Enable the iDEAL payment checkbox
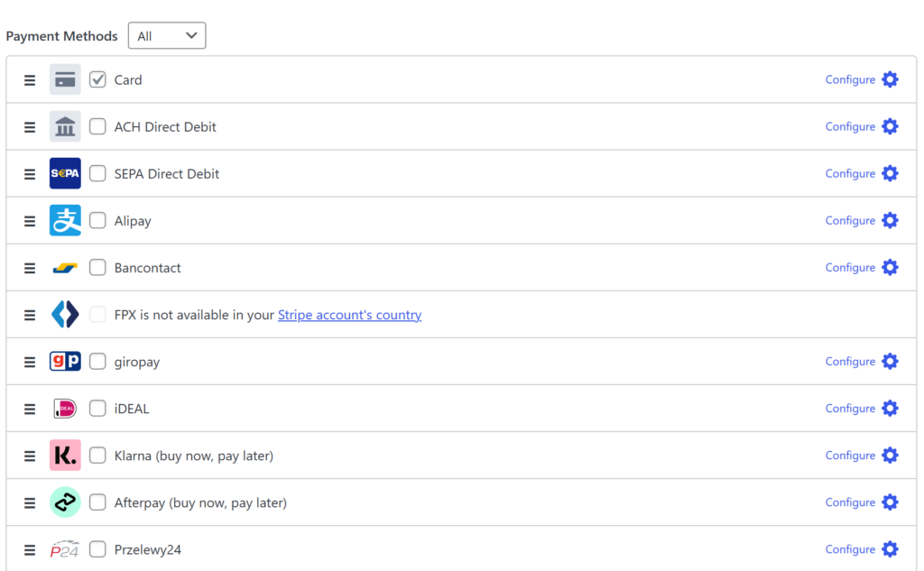 97,409
